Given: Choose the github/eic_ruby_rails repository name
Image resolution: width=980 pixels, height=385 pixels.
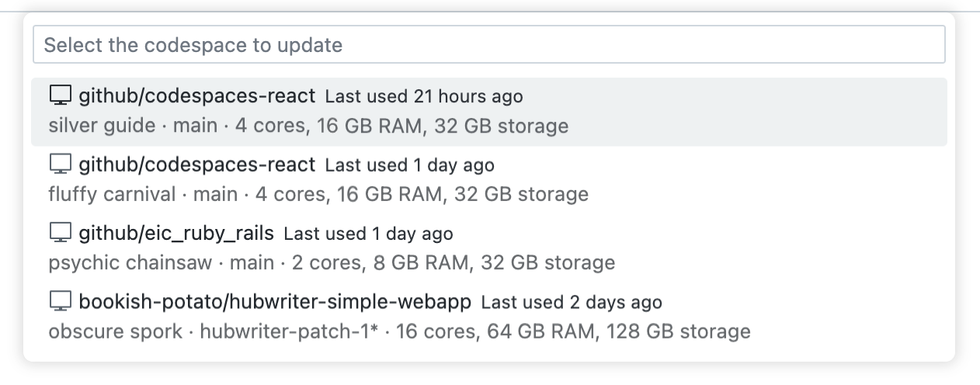Looking at the screenshot, I should pos(176,233).
